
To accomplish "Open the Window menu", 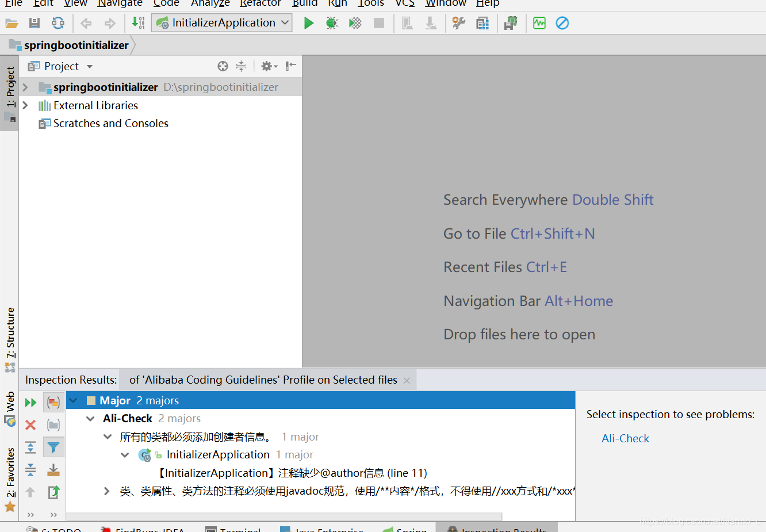I will coord(446,3).
